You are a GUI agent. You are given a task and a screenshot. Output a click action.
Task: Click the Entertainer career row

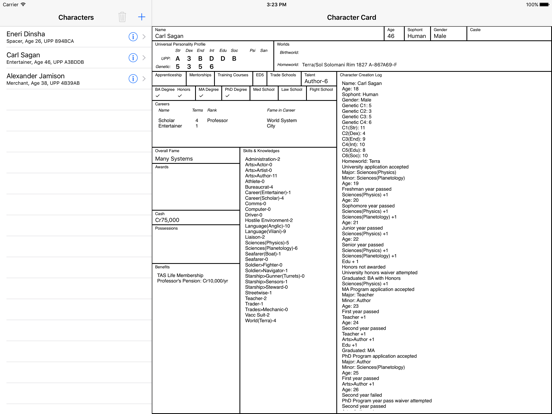coord(217,126)
